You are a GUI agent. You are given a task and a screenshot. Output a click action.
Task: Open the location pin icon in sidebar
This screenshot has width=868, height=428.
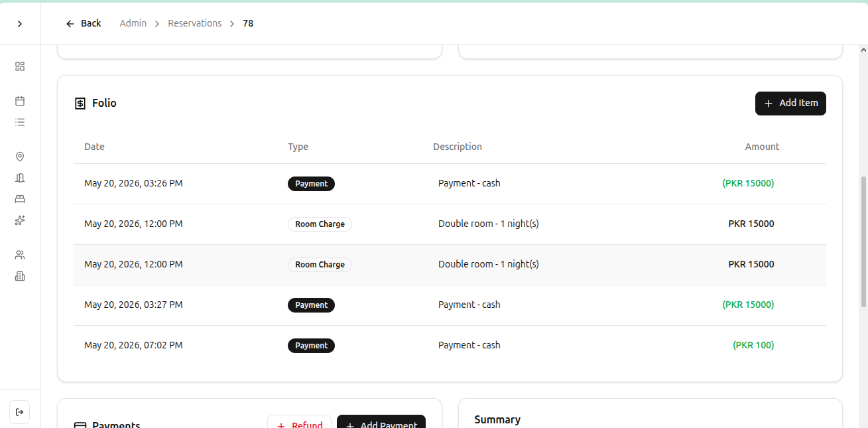coord(20,157)
